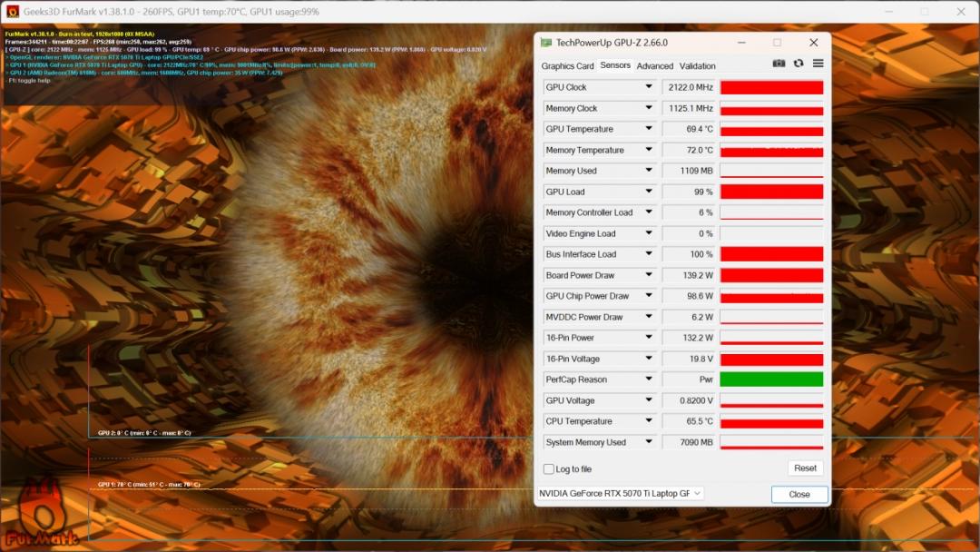This screenshot has height=552, width=980.
Task: Select the Sensors tab
Action: (x=615, y=65)
